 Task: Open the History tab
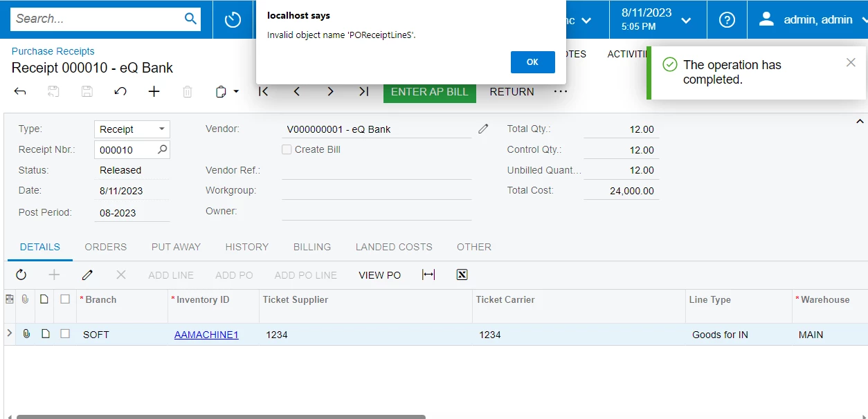[x=247, y=247]
